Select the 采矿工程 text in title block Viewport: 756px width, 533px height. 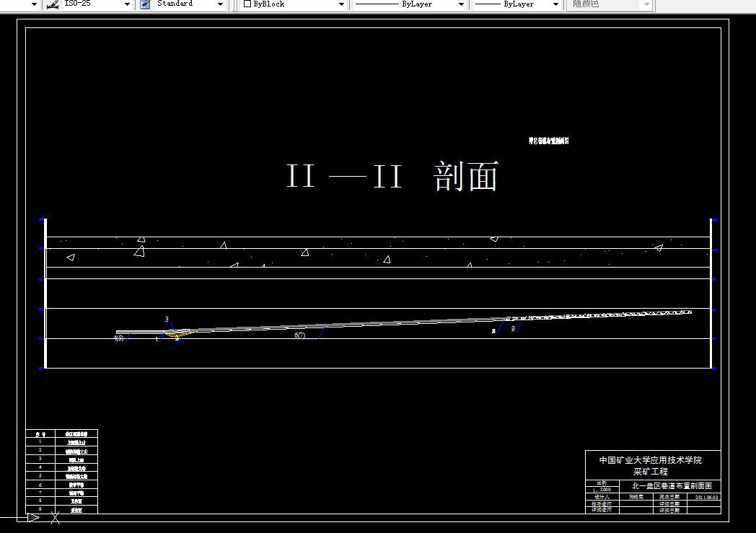(651, 471)
